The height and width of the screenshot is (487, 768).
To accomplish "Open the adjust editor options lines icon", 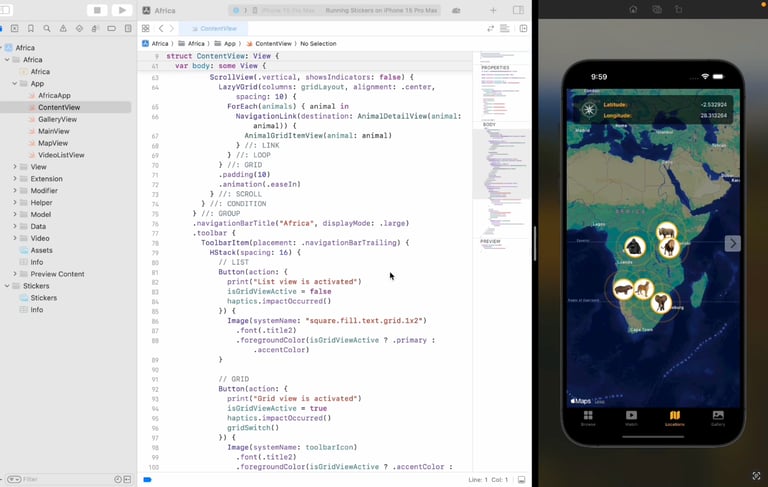I will [x=504, y=28].
